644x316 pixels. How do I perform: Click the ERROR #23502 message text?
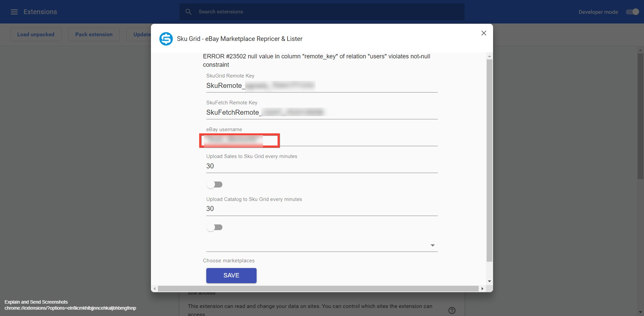[317, 61]
